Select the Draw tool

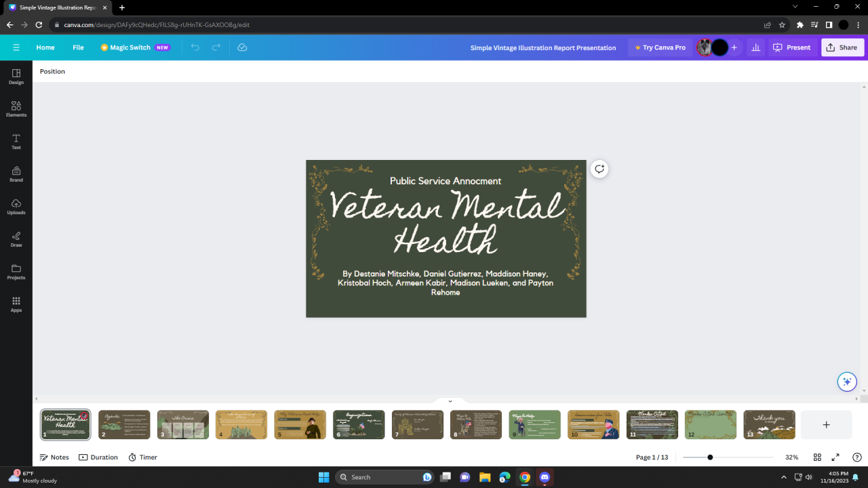(x=16, y=239)
